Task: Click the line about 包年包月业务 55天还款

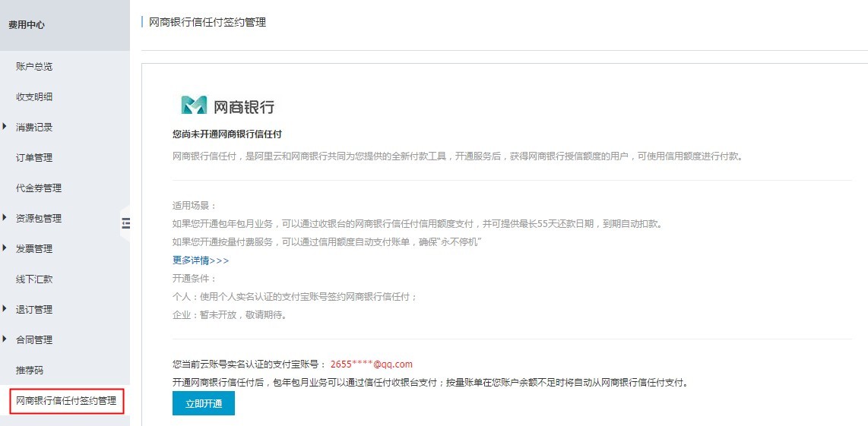Action: point(417,224)
